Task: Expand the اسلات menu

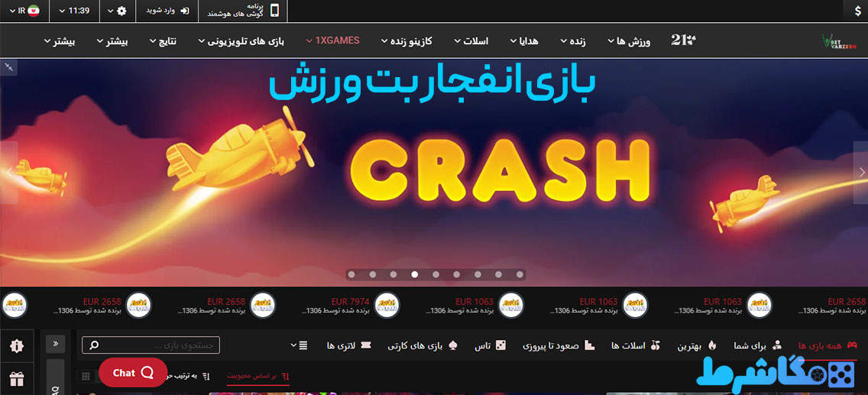Action: pyautogui.click(x=471, y=41)
